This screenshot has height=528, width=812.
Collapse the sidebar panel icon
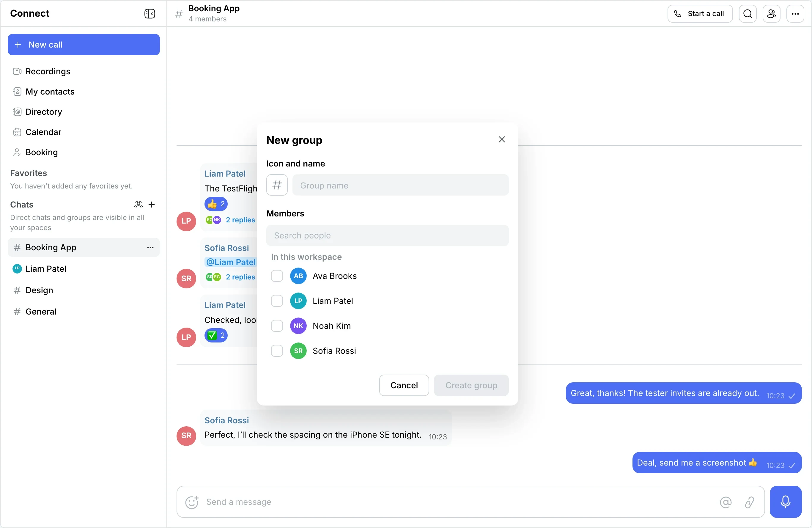point(150,14)
